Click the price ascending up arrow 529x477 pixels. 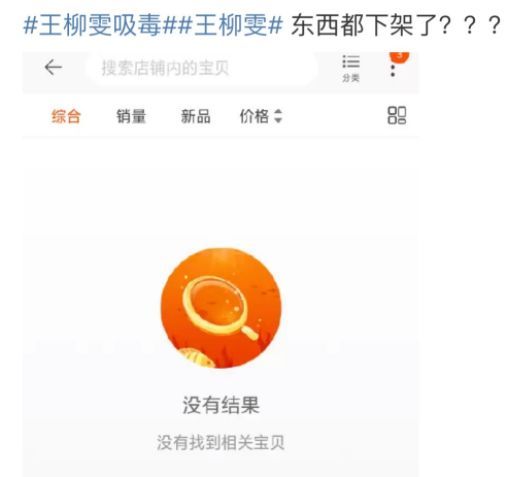pos(278,112)
